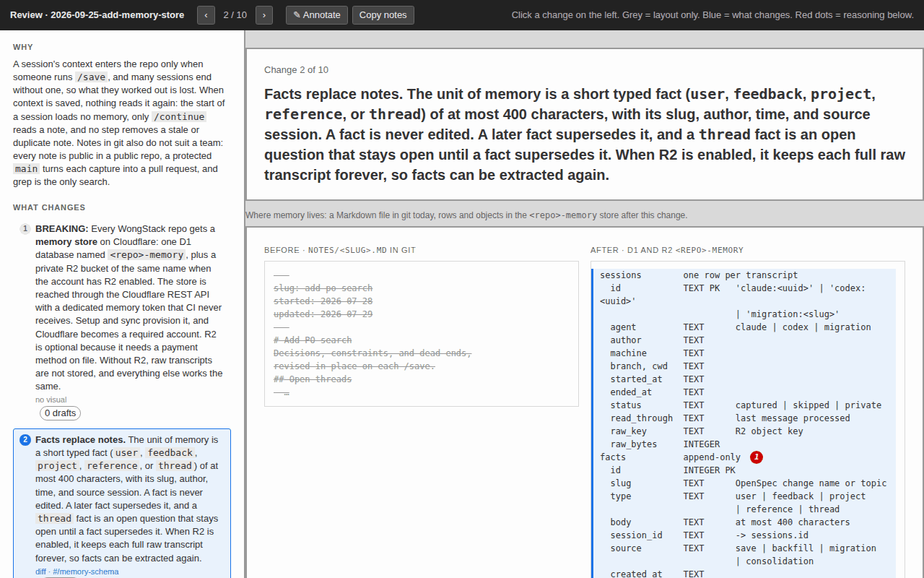This screenshot has width=924, height=578.
Task: Click the source save | backfill row
Action: [743, 548]
